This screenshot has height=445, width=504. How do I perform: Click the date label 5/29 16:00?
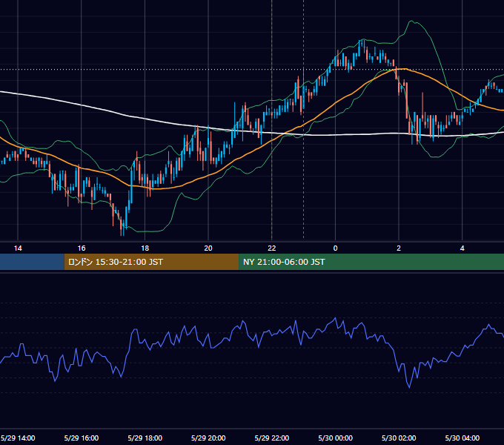tap(82, 438)
